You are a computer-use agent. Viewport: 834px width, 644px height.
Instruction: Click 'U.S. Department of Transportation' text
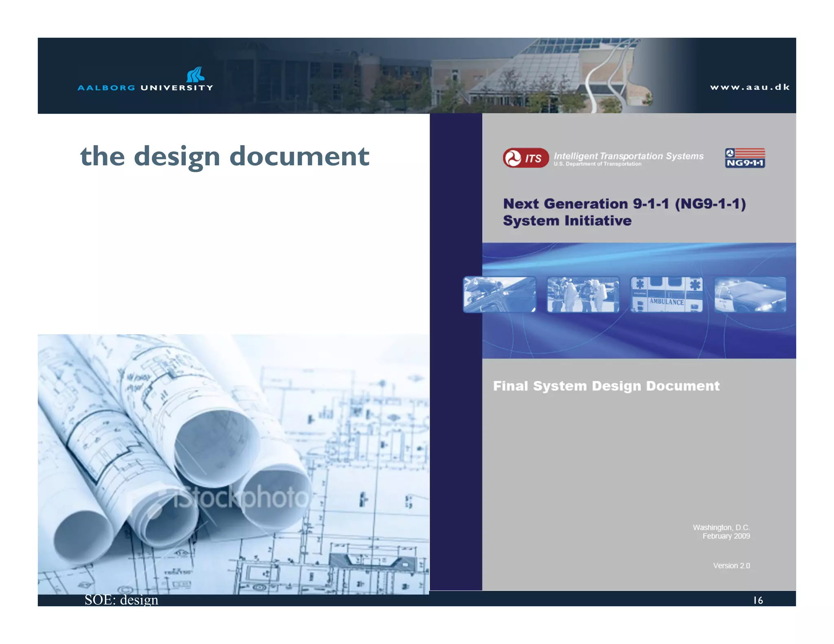[x=597, y=164]
